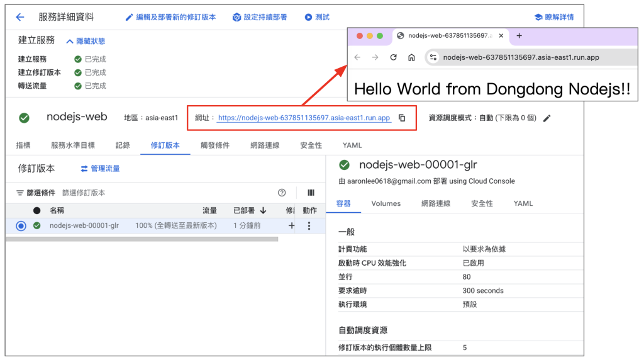
Task: Copy the service URL with copy icon
Action: click(402, 118)
